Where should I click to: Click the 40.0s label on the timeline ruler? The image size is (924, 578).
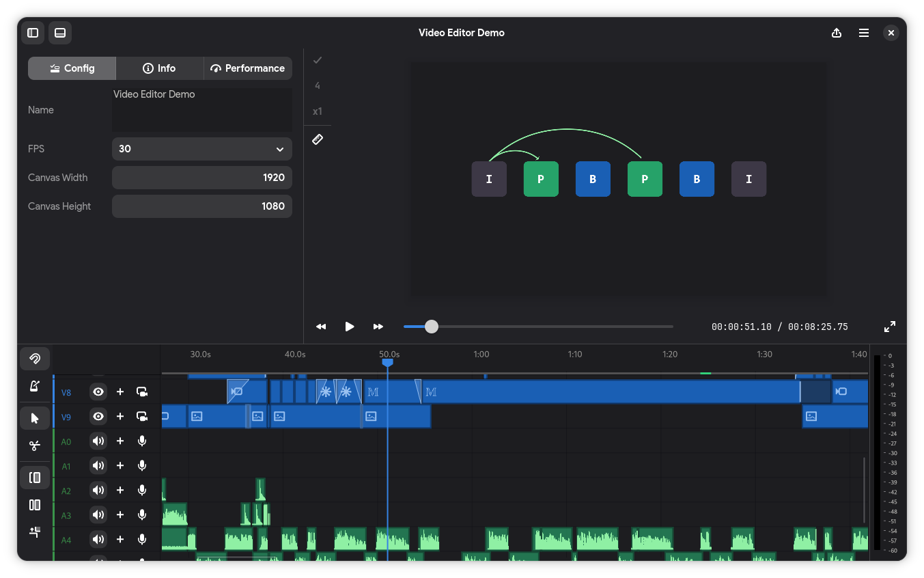tap(295, 355)
